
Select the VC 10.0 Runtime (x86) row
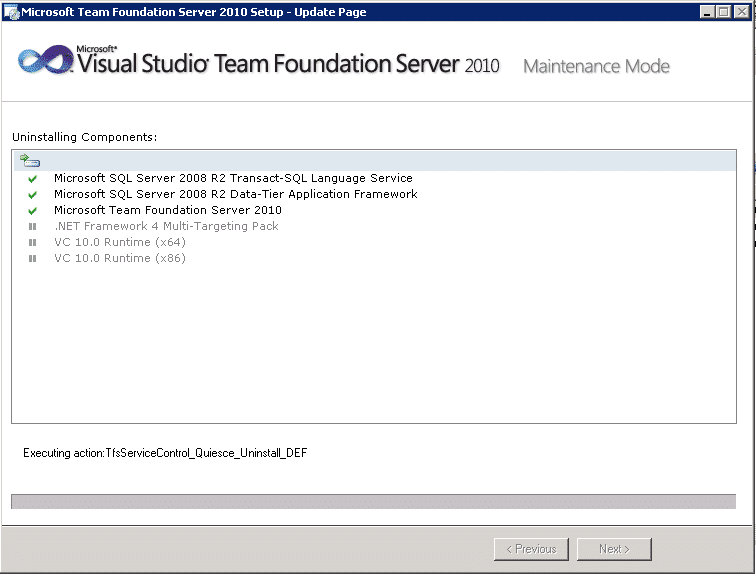coord(120,258)
